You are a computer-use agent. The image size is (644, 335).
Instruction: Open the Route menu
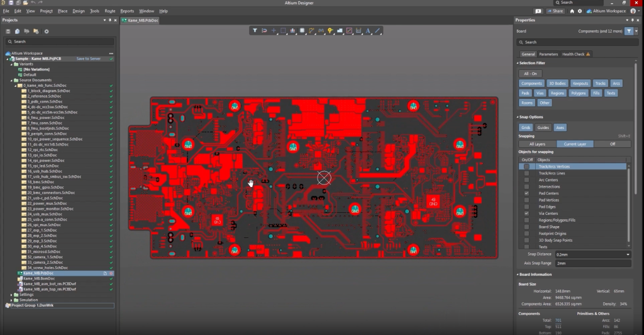[109, 11]
